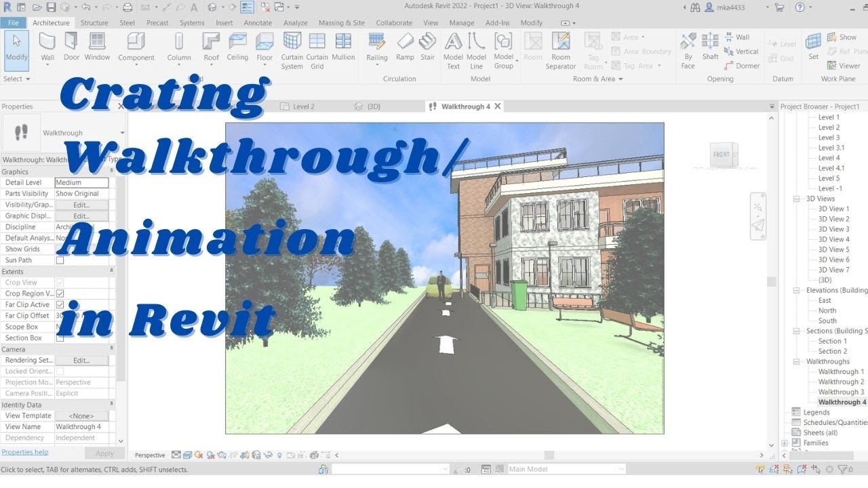Select the Curtain System tool
The width and height of the screenshot is (868, 488).
(x=292, y=51)
